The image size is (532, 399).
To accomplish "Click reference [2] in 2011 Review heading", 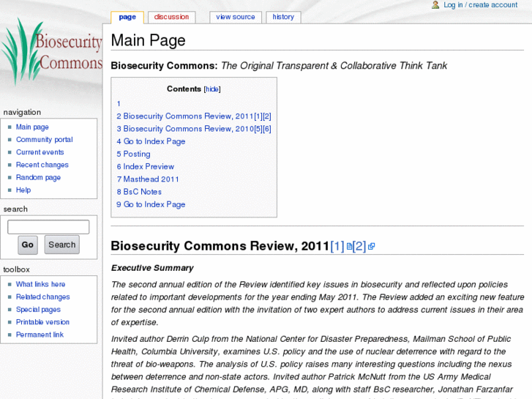I will click(359, 246).
